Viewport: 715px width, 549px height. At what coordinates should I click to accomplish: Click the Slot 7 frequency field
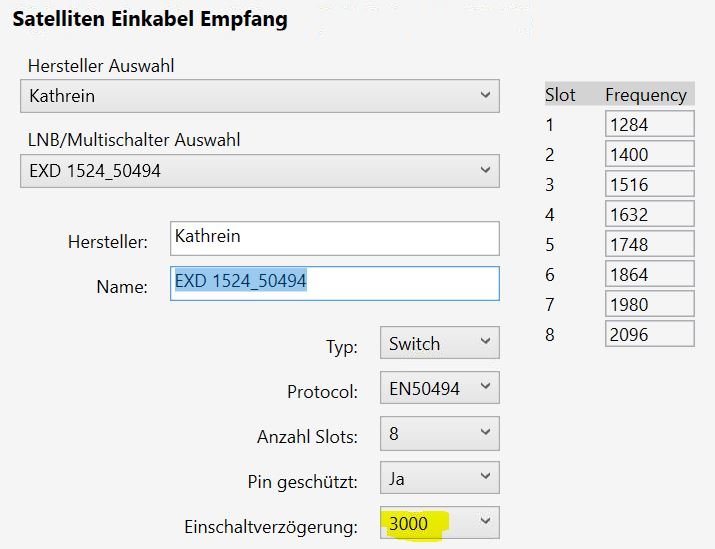pyautogui.click(x=649, y=304)
